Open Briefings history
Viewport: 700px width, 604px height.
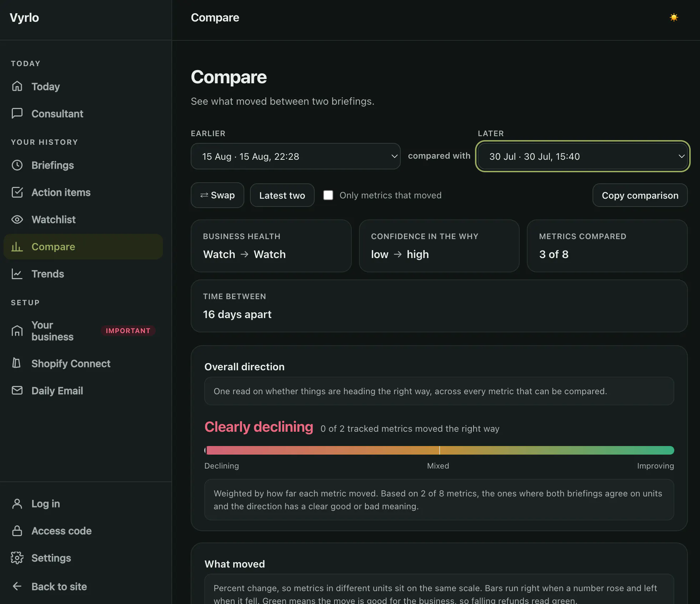coord(83,165)
